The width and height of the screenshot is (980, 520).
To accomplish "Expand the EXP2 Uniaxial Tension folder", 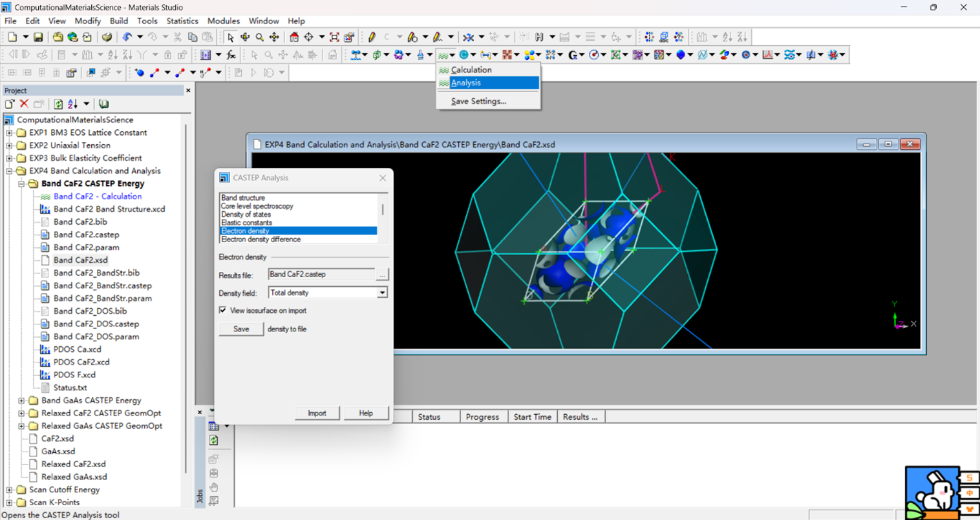I will [10, 145].
